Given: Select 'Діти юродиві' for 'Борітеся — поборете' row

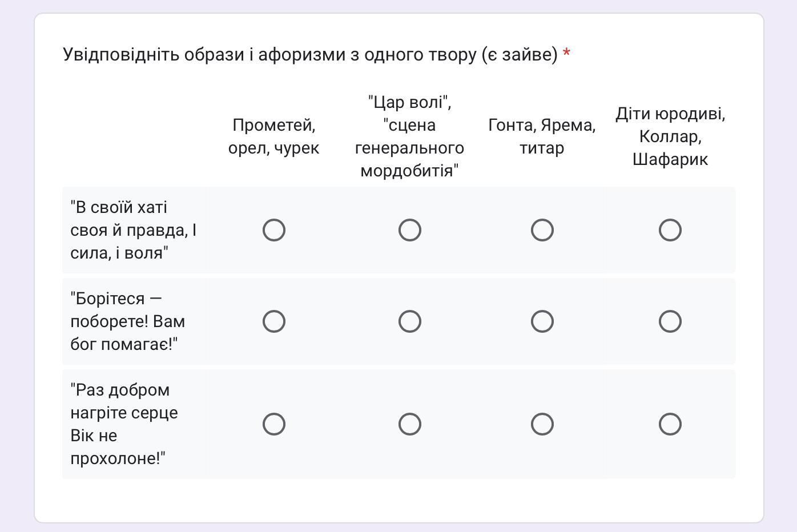Looking at the screenshot, I should pyautogui.click(x=670, y=321).
